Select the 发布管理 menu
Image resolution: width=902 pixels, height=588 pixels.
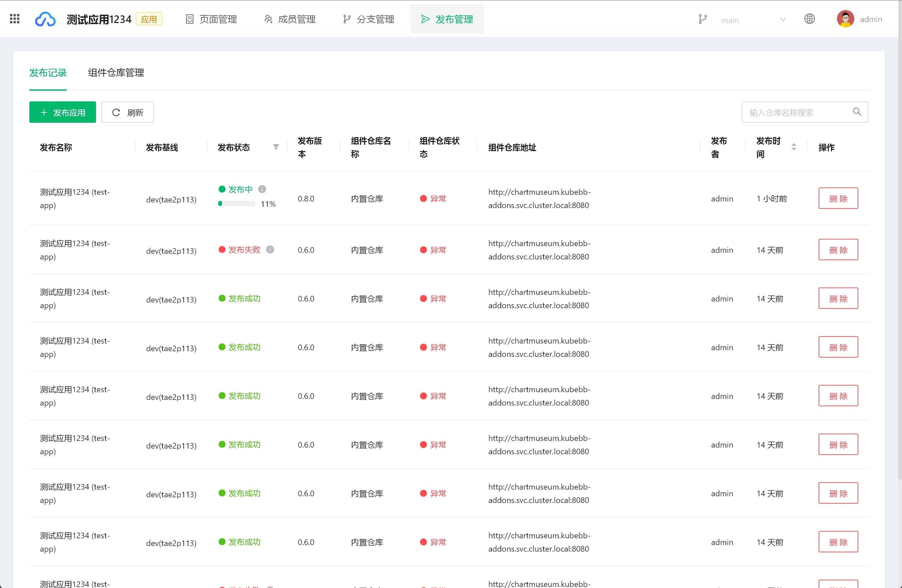(x=447, y=19)
